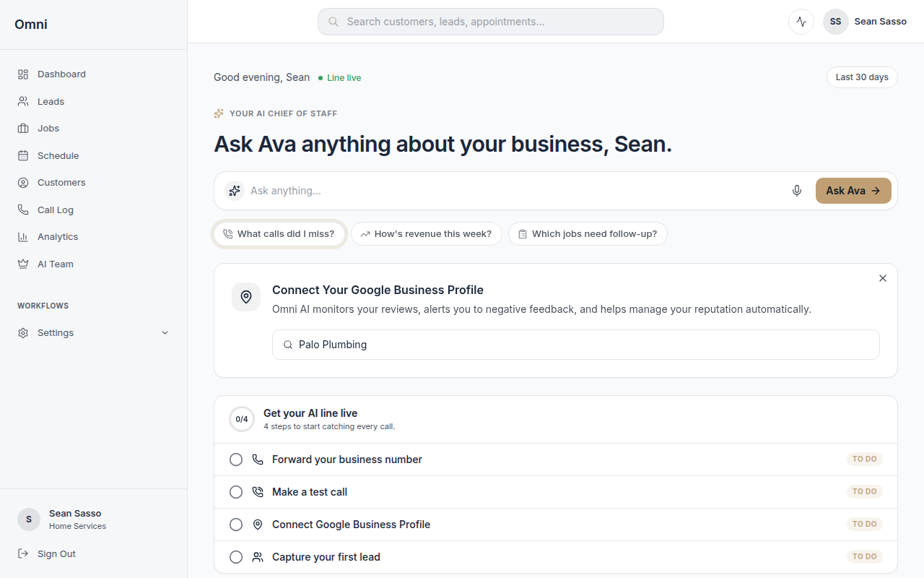Expand the Settings chevron in the sidebar
The height and width of the screenshot is (578, 924).
(165, 333)
